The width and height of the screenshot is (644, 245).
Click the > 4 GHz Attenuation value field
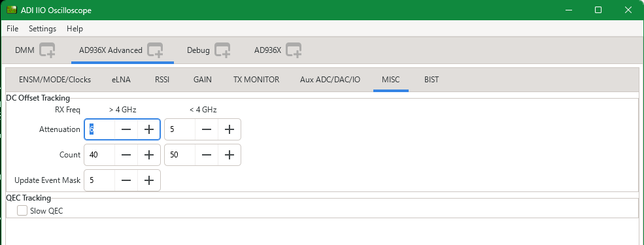(100, 129)
